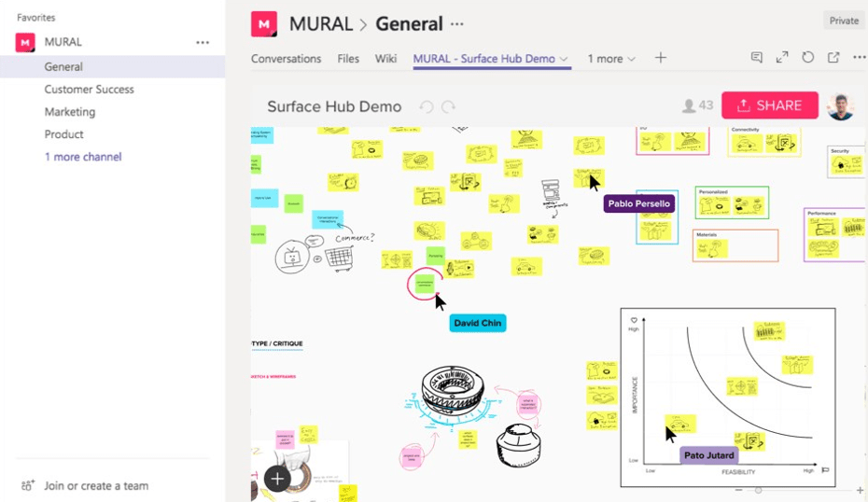
Task: Click the Private label badge
Action: (844, 21)
